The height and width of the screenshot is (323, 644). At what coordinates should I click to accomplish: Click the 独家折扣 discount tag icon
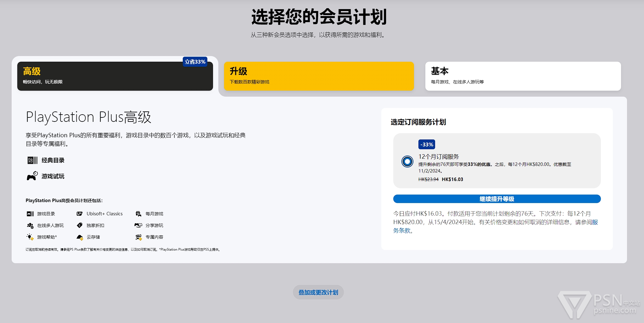click(80, 225)
